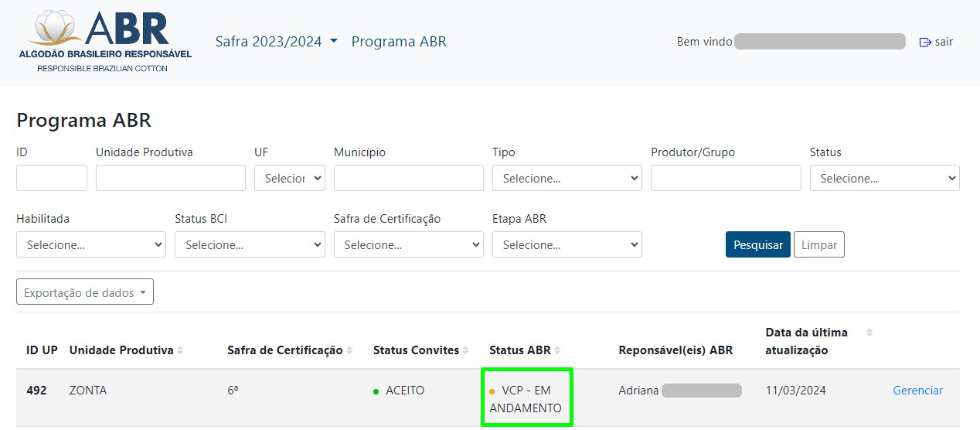Sort by Unidade Produtiva column arrows
The image size is (980, 430).
point(180,350)
